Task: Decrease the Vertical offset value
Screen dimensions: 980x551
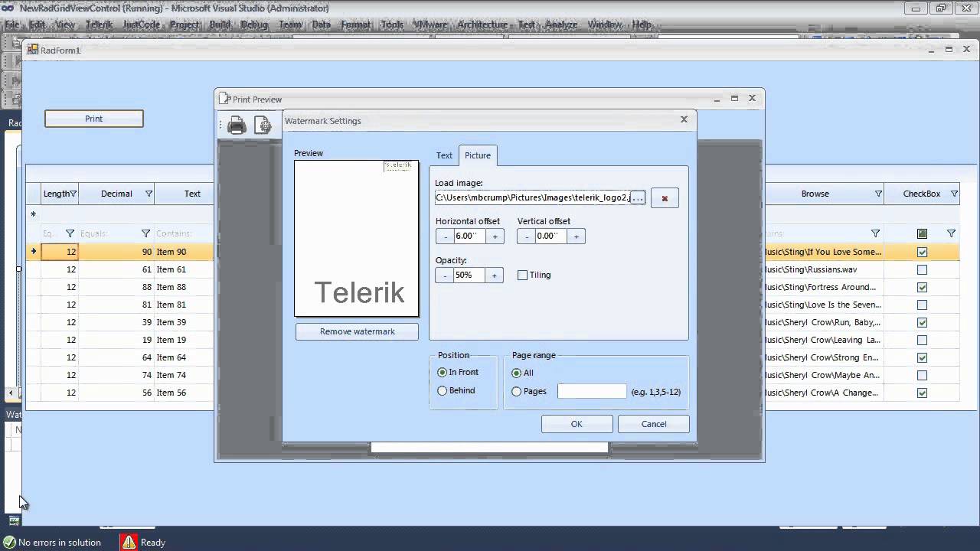Action: [527, 236]
